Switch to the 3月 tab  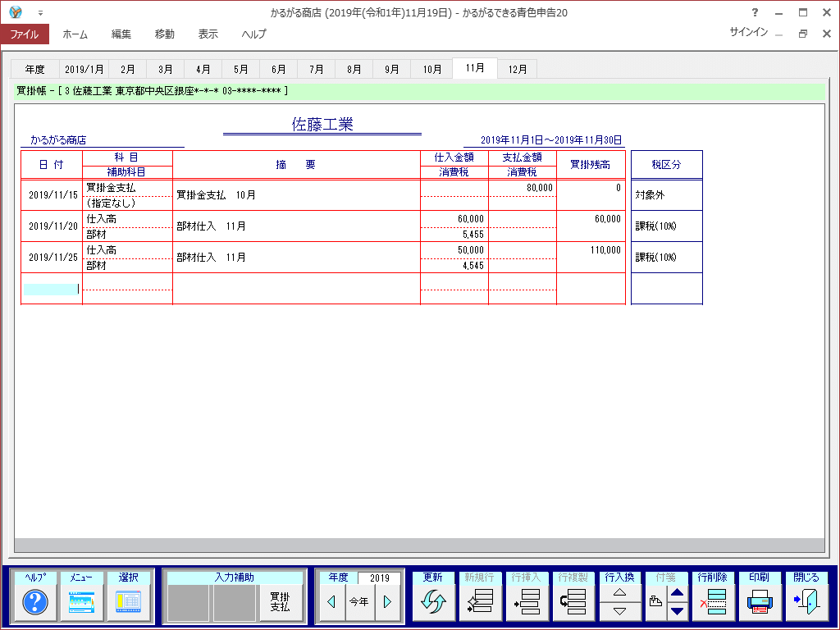(166, 69)
